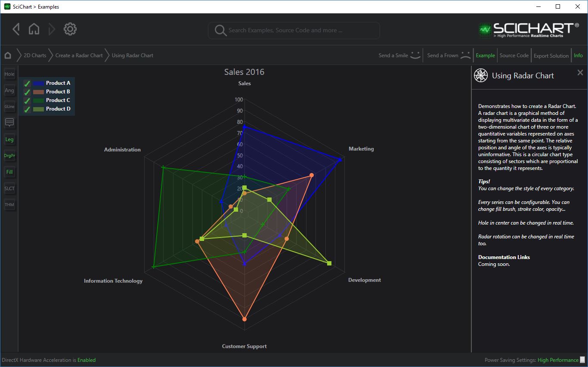This screenshot has height=367, width=588.
Task: Open the Export Solution tab
Action: (551, 56)
